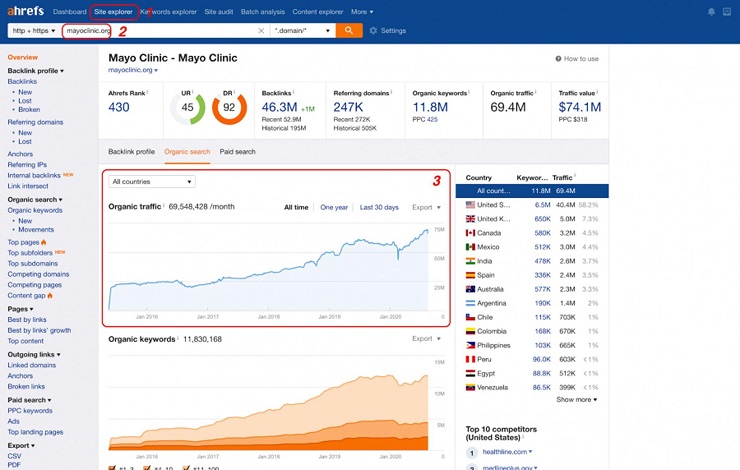Click the Peru flag icon
The image size is (740, 470).
[470, 359]
